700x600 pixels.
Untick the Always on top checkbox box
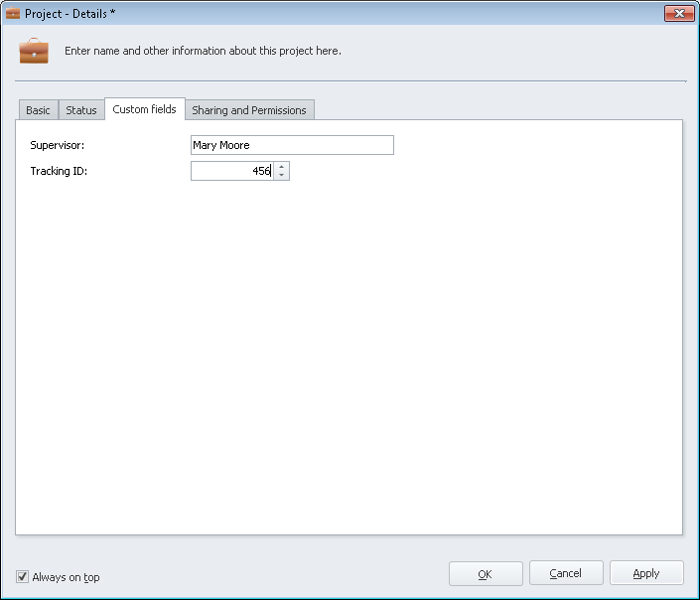click(23, 576)
